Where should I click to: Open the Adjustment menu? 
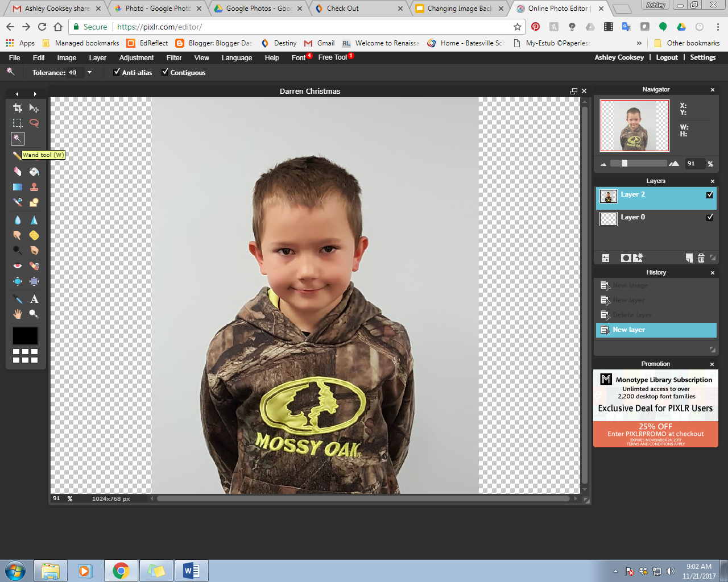pos(136,57)
